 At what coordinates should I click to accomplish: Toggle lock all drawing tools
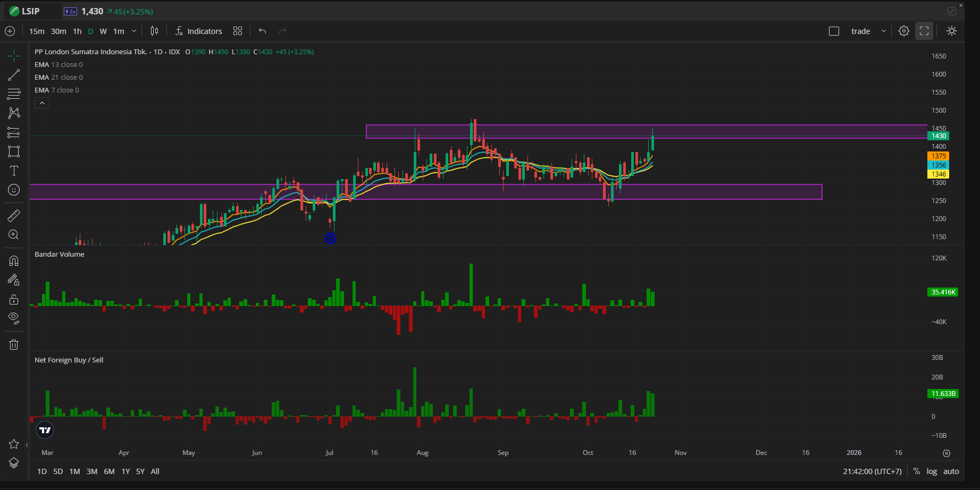14,299
